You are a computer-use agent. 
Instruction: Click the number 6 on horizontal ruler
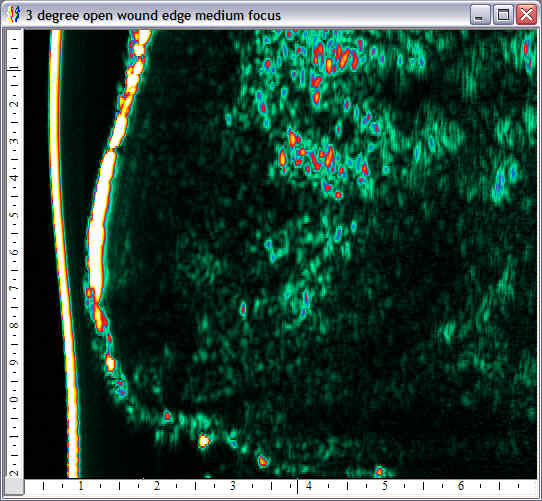pyautogui.click(x=461, y=486)
